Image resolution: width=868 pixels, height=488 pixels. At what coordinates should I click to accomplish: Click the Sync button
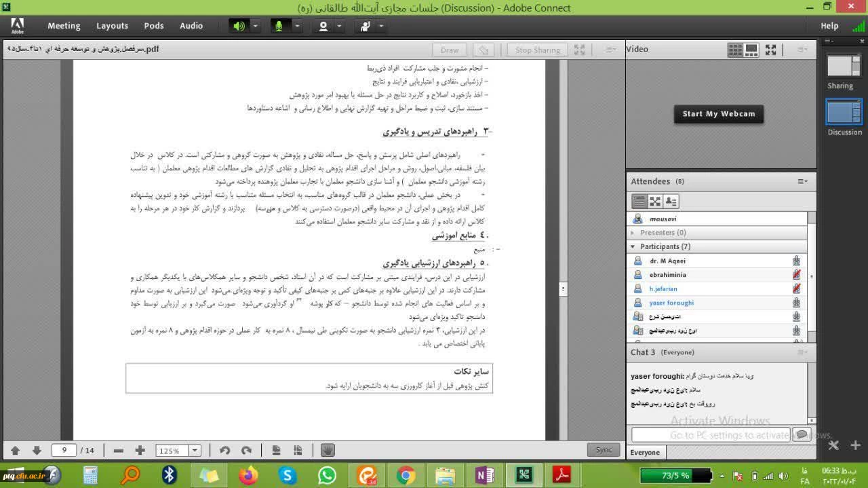[603, 449]
